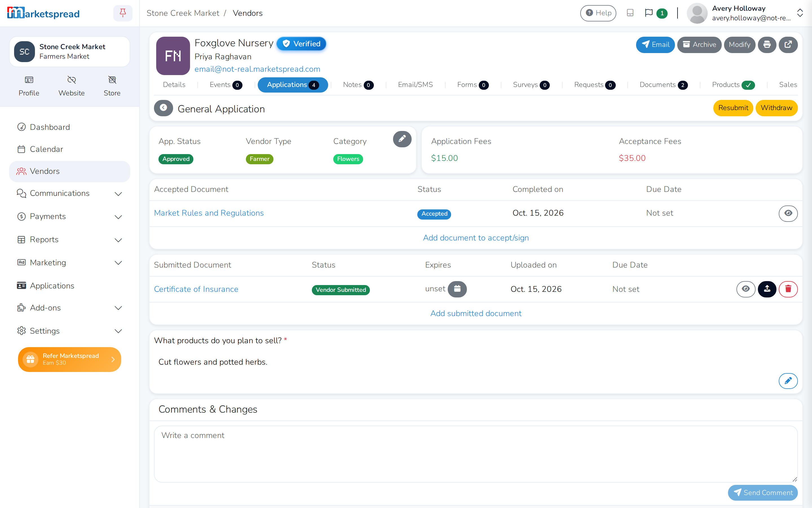Image resolution: width=812 pixels, height=508 pixels.
Task: View Market Rules and Regulations document
Action: tap(788, 213)
